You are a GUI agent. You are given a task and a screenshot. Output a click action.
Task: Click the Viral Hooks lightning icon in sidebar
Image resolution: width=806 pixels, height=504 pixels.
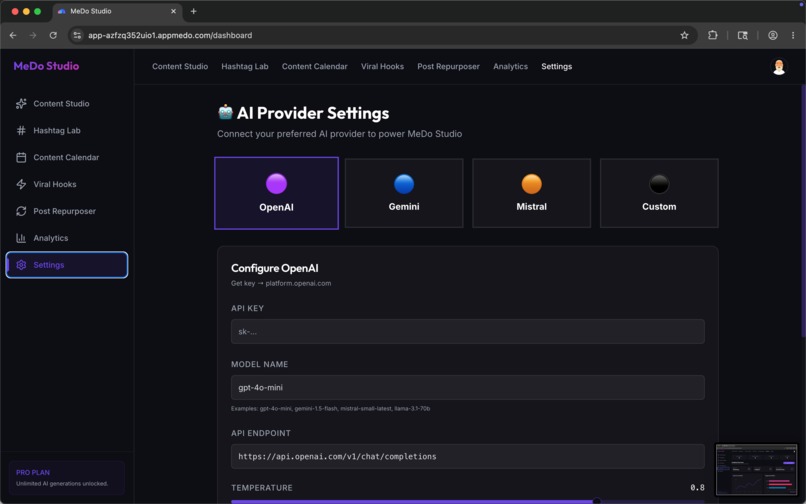coord(21,184)
